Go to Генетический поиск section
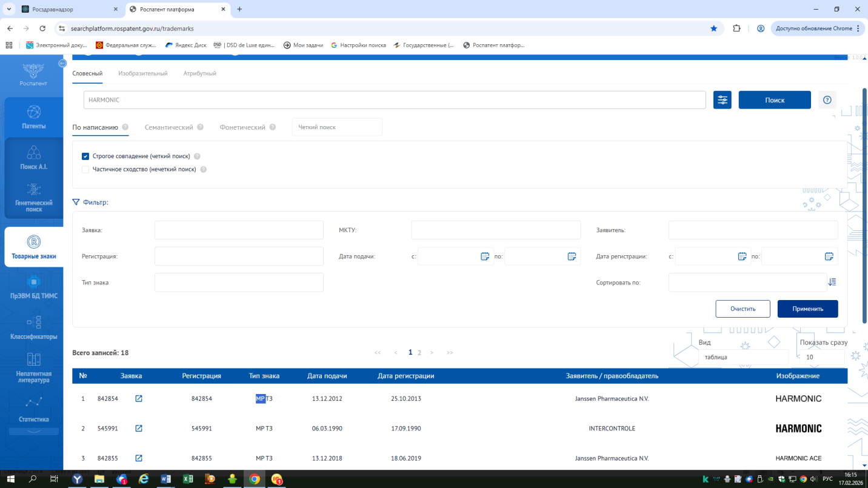Viewport: 868px width, 488px height. pos(34,198)
